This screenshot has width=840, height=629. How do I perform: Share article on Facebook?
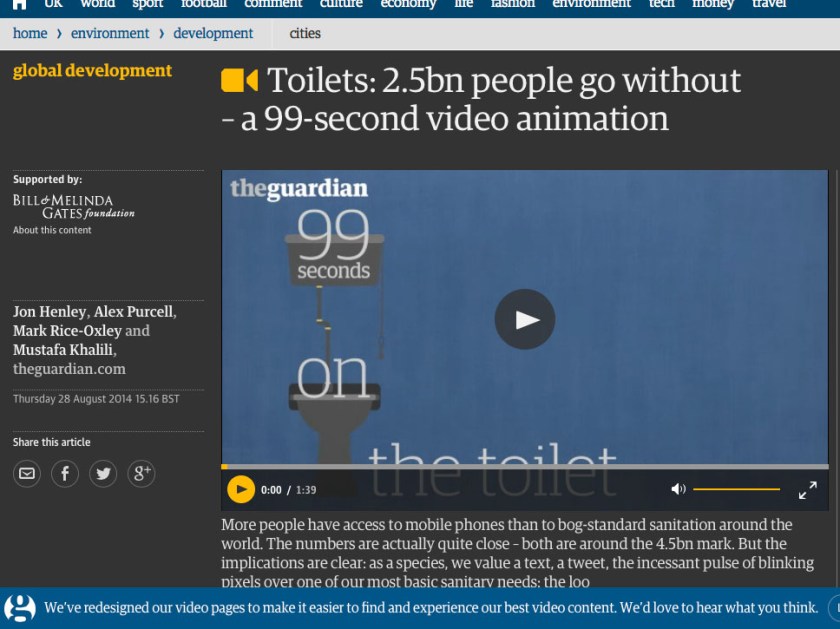pos(65,474)
